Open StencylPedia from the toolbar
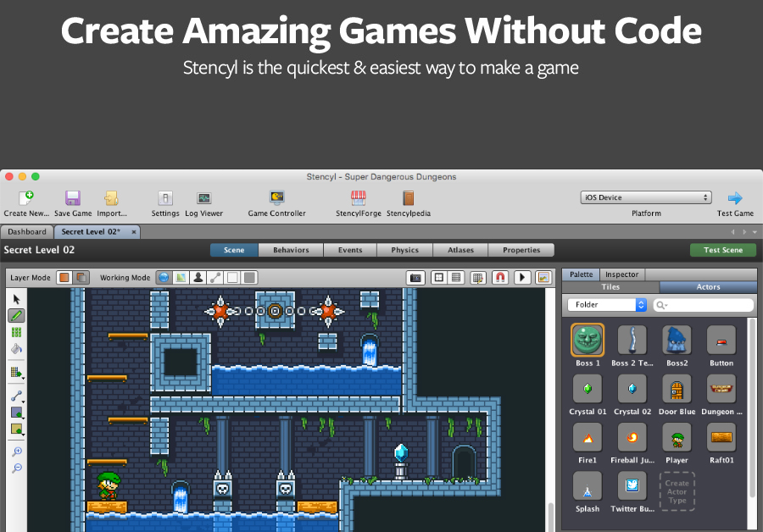The image size is (763, 532). (407, 198)
